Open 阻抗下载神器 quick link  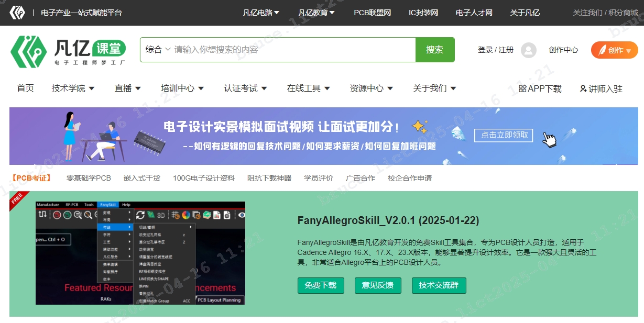269,178
